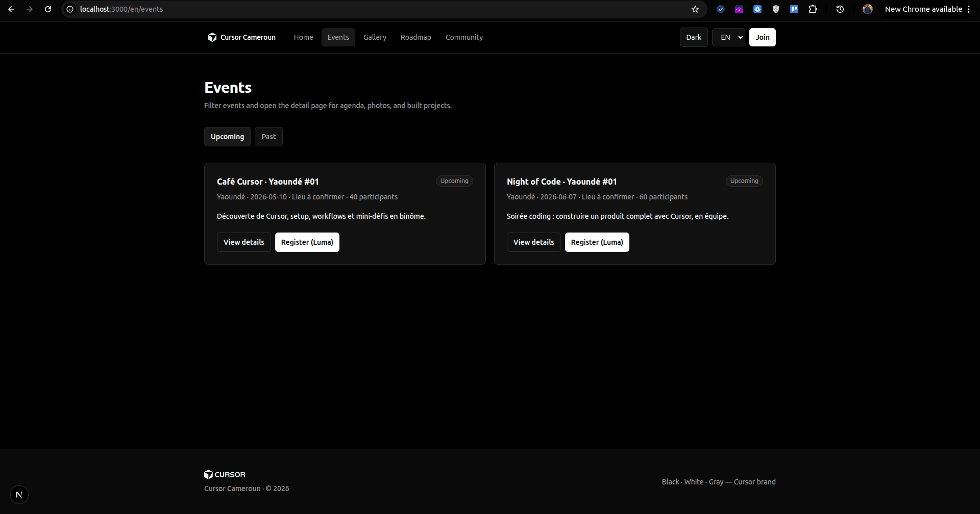View details for Night of Code Yaoundé #01
This screenshot has height=514, width=980.
[534, 242]
